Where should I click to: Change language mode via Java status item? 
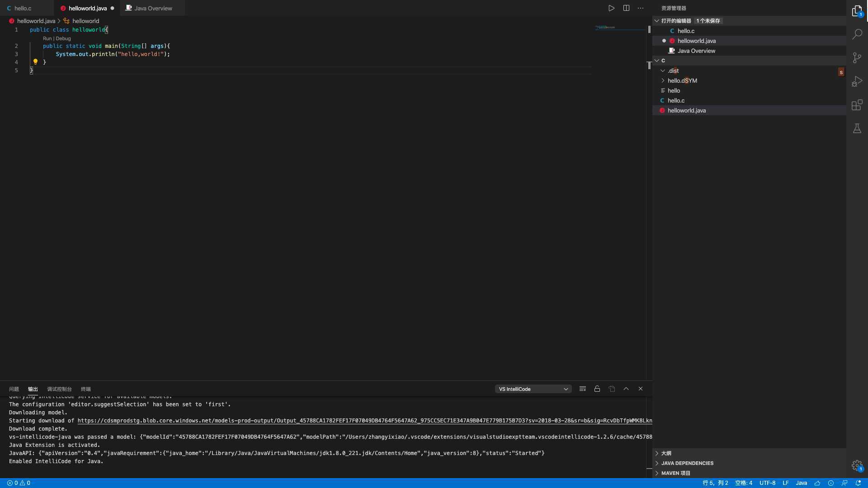tap(801, 483)
